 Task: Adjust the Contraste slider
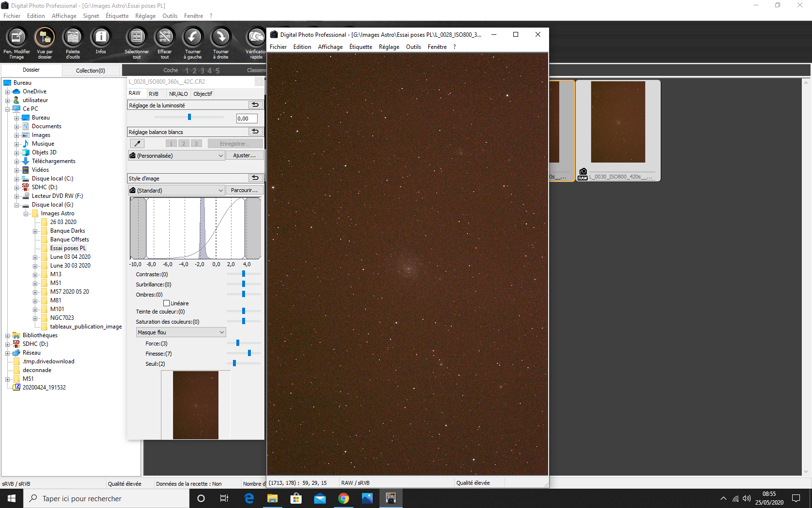244,274
